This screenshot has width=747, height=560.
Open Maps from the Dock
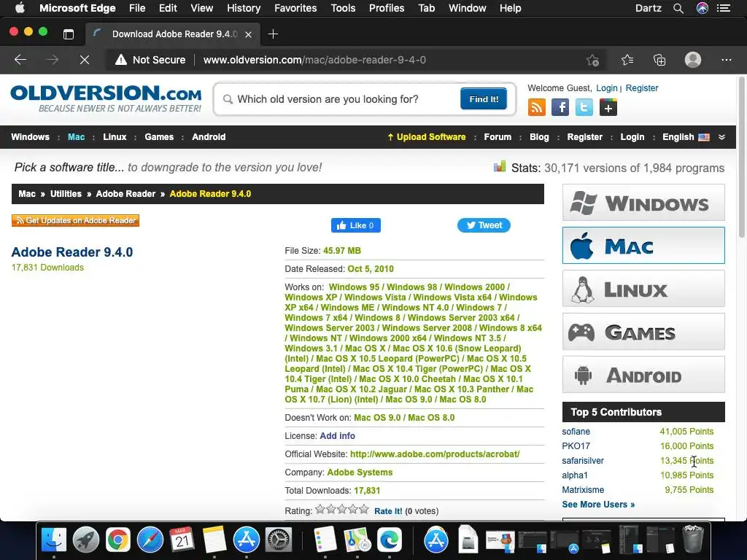[x=357, y=540]
